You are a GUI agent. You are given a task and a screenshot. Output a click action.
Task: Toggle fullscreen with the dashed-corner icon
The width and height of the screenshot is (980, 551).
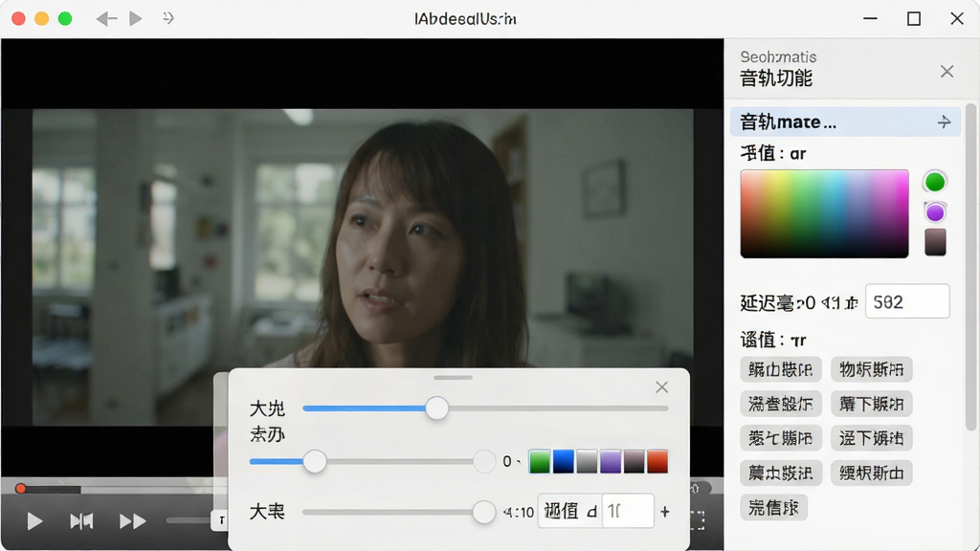point(698,520)
